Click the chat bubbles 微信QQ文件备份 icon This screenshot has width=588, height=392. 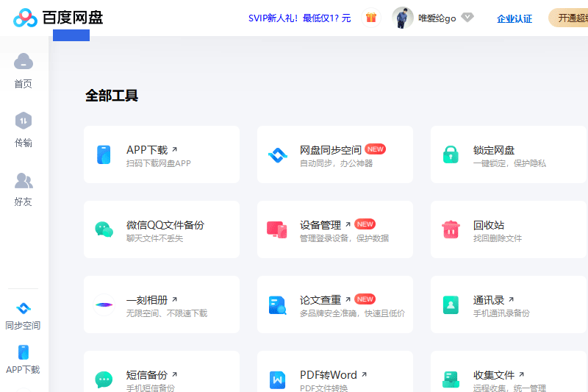click(x=104, y=229)
